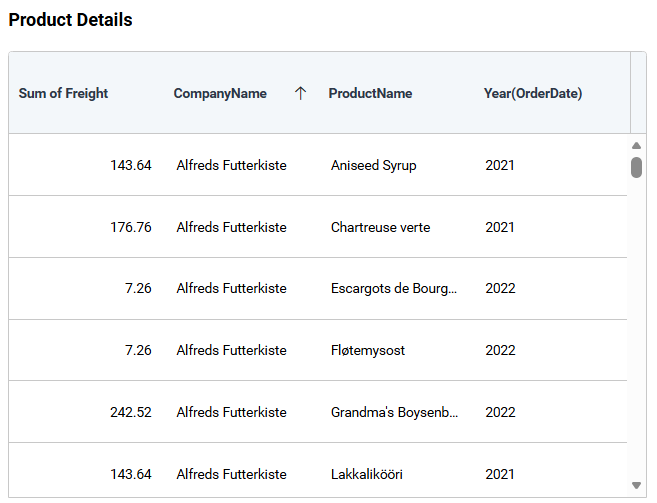Click the ascending sort arrow on CompanyName
Viewport: 657px width, 503px height.
tap(300, 94)
